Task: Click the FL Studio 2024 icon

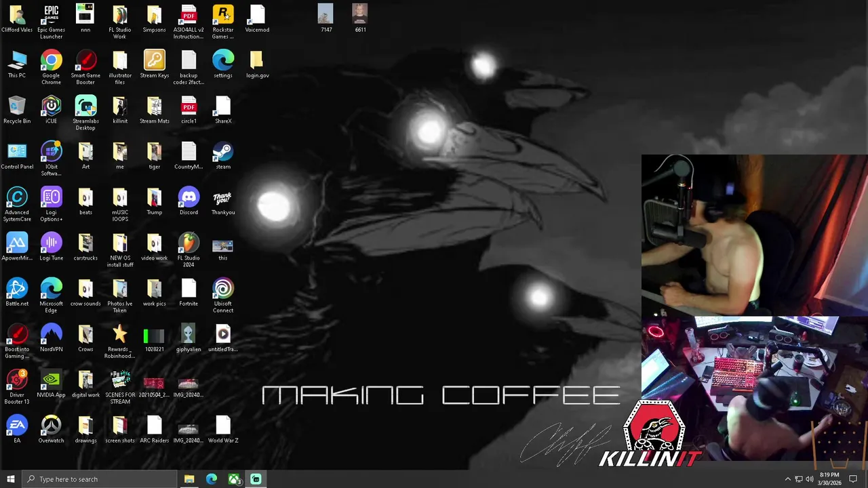Action: point(189,243)
